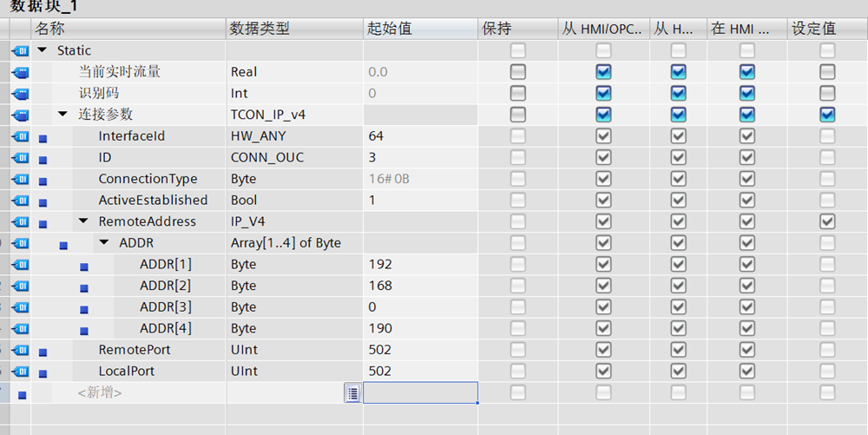Click the LocalPort start value 502

pyautogui.click(x=380, y=372)
